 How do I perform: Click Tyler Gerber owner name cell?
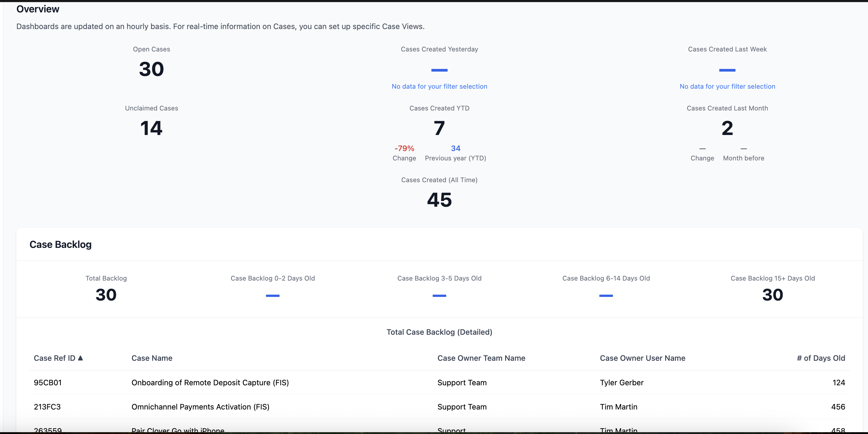point(621,383)
